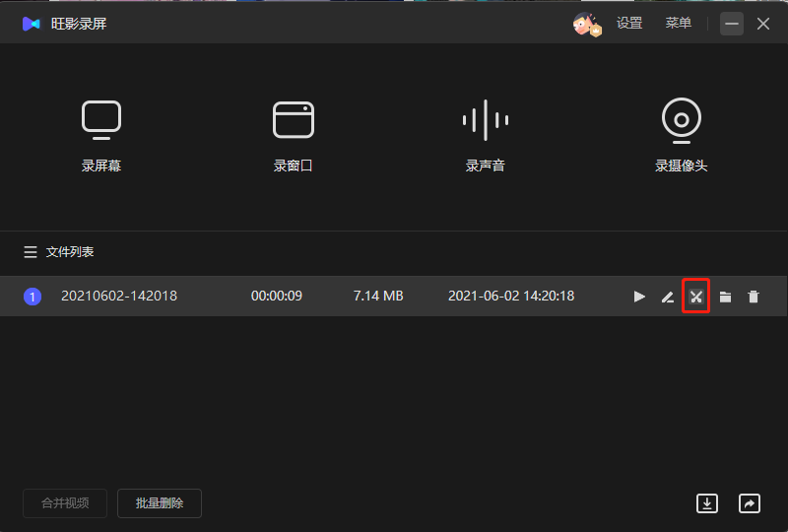The height and width of the screenshot is (532, 788).
Task: Select the file name 20210602-142018
Action: [x=119, y=296]
